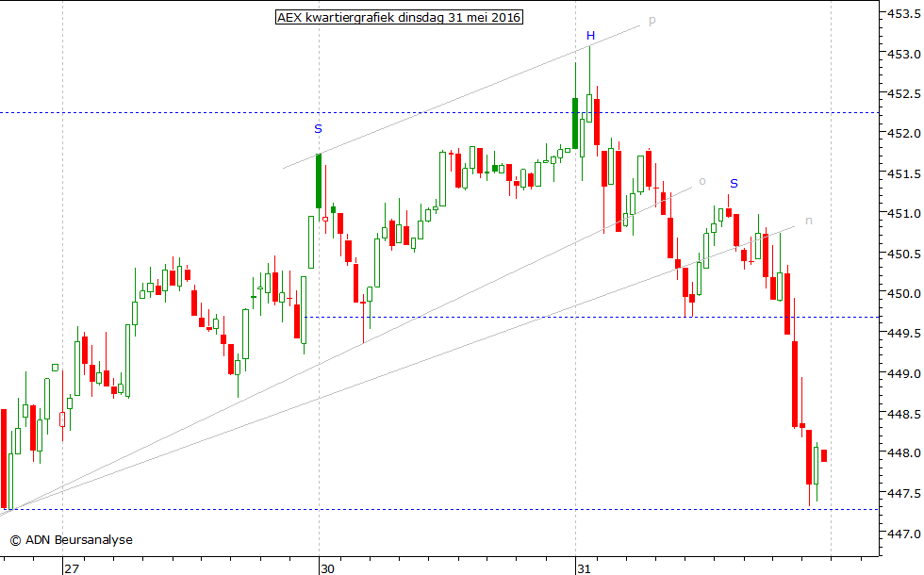Click the date axis label '31'
The width and height of the screenshot is (924, 575).
(x=584, y=568)
